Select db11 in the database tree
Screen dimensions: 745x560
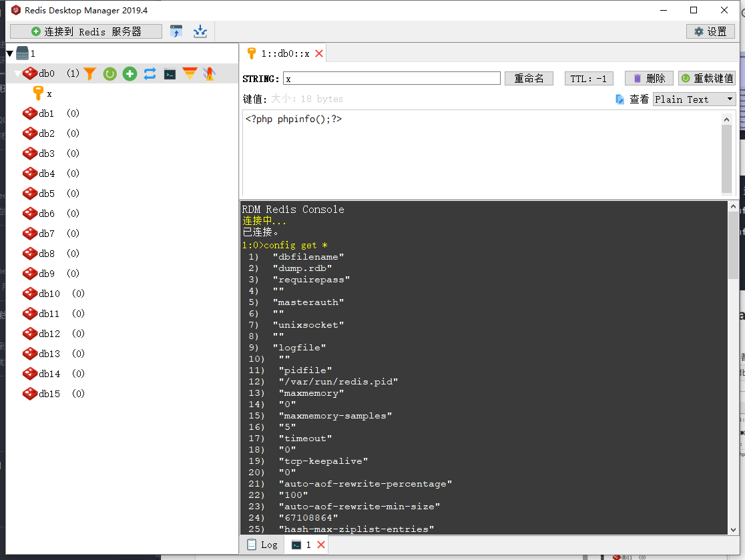pos(49,314)
